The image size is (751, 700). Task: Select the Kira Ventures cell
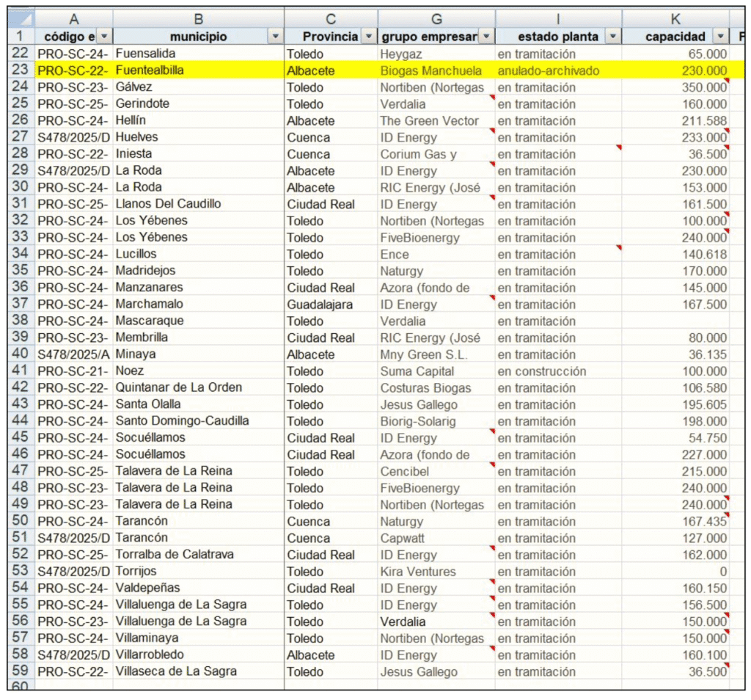coord(436,572)
